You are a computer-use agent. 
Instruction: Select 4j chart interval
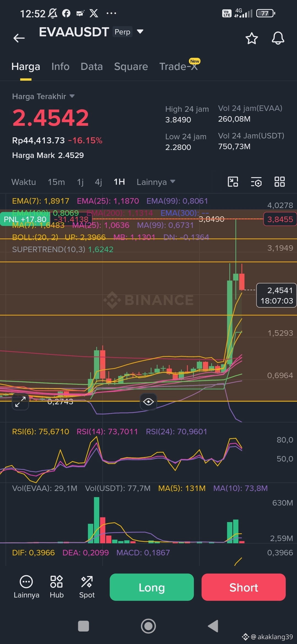click(98, 182)
